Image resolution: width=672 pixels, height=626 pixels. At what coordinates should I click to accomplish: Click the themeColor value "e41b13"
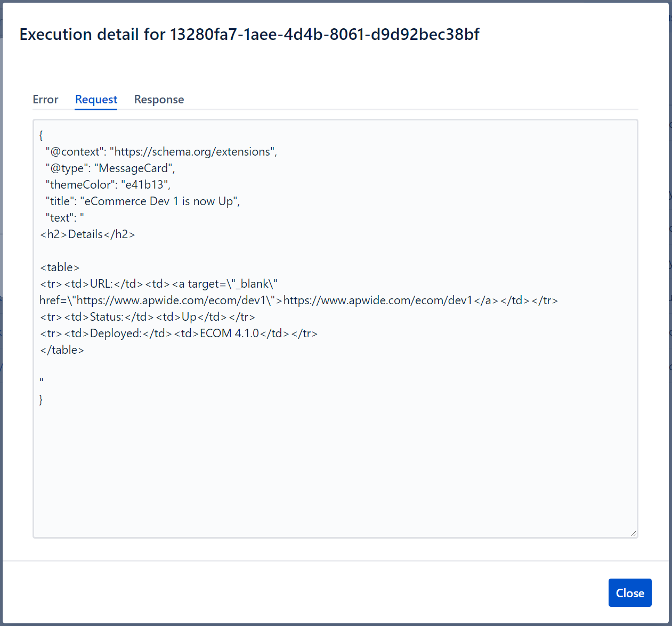(x=144, y=185)
